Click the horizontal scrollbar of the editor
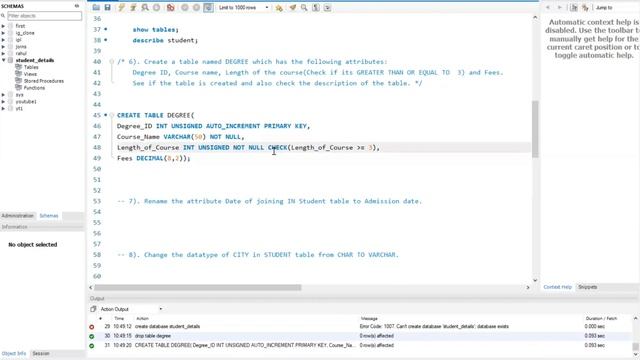Viewport: 640px width, 360px height. (x=198, y=287)
